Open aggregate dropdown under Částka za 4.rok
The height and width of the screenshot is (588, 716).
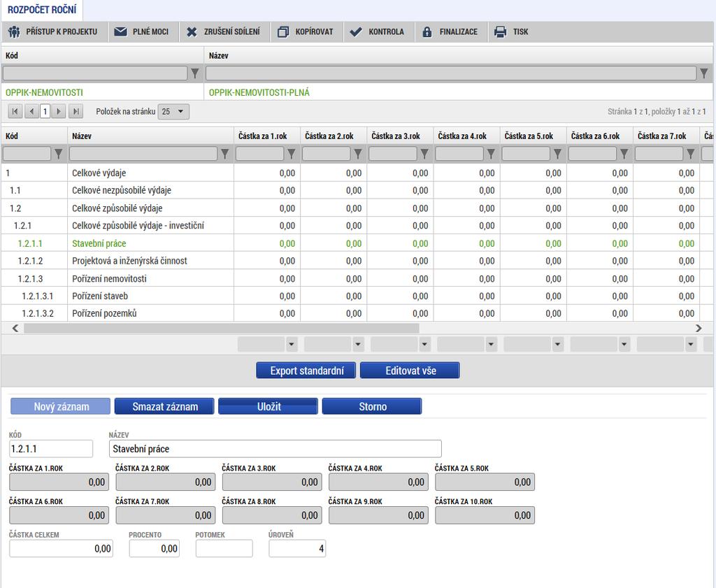[x=492, y=344]
